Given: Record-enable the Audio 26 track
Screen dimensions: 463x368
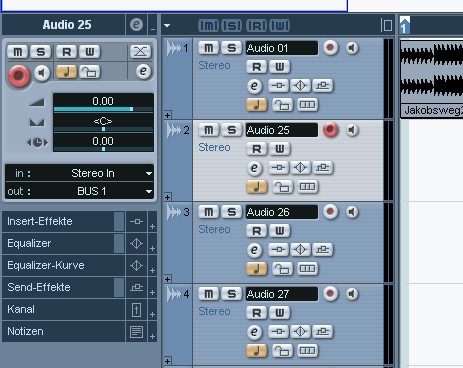Looking at the screenshot, I should click(330, 212).
